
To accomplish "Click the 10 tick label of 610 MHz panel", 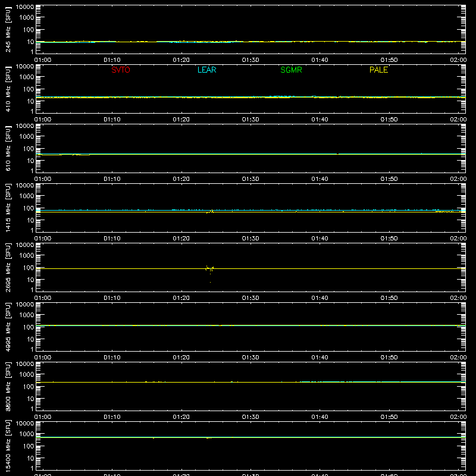I will point(30,161).
